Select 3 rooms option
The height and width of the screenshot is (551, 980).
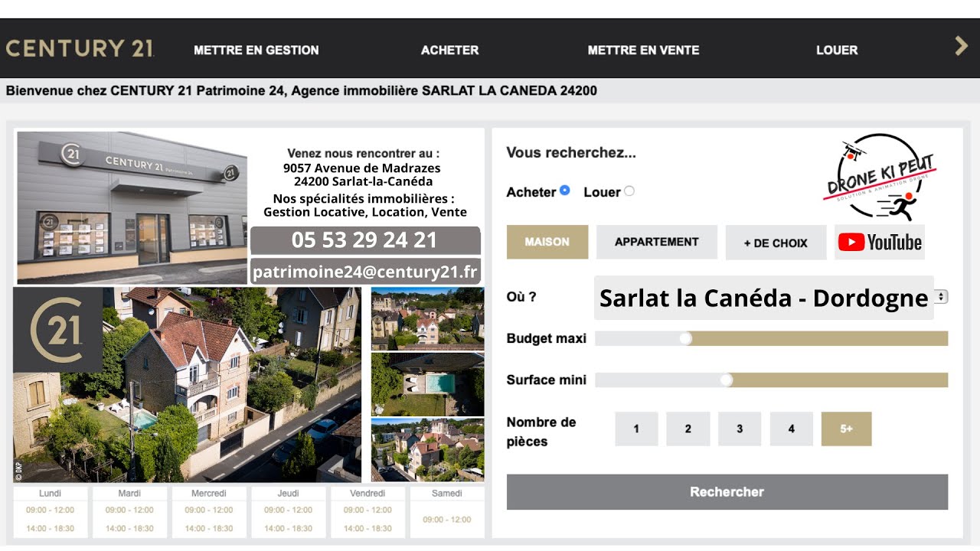(740, 429)
